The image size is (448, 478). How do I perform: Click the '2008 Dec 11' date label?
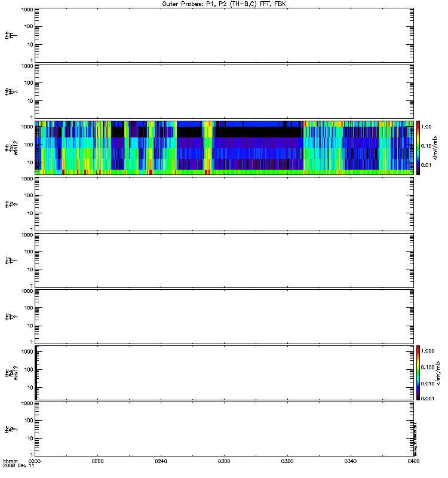19,466
